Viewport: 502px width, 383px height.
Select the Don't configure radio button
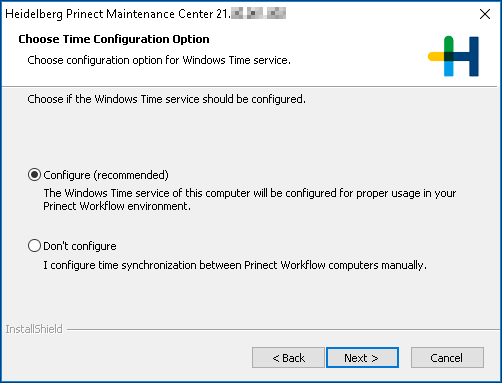click(x=34, y=246)
